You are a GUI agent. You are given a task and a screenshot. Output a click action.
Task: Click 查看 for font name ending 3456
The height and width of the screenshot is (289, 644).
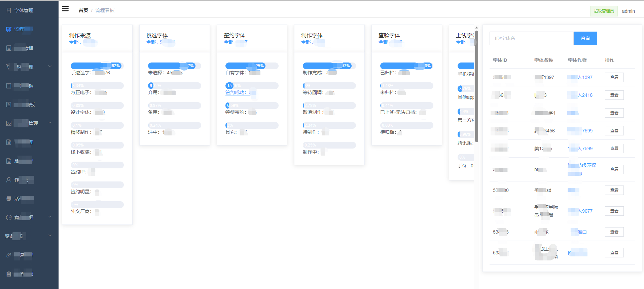[x=614, y=131]
